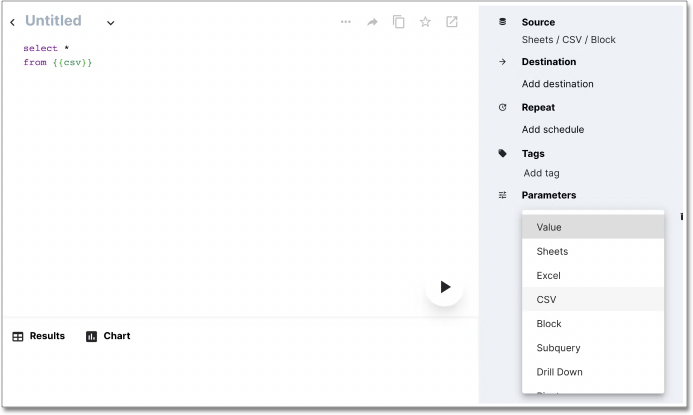
Task: Open the three-dot more options menu
Action: tap(346, 22)
